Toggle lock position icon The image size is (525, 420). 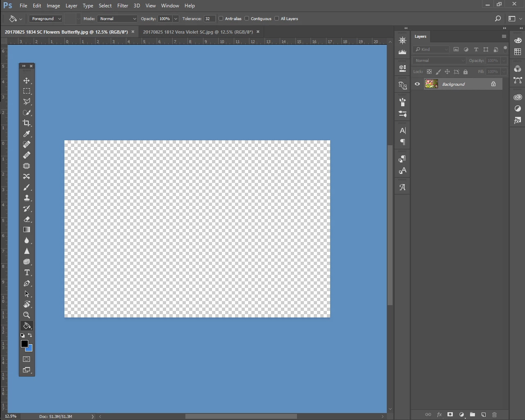(x=447, y=72)
